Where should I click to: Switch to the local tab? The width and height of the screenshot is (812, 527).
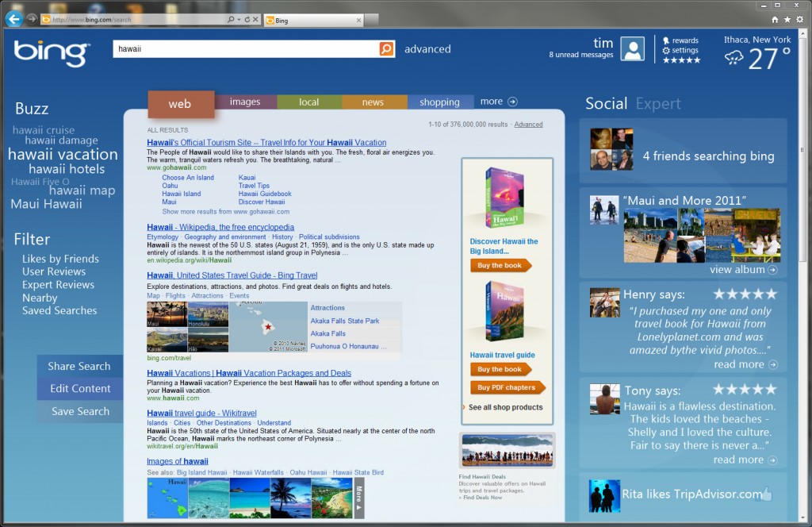pyautogui.click(x=309, y=102)
